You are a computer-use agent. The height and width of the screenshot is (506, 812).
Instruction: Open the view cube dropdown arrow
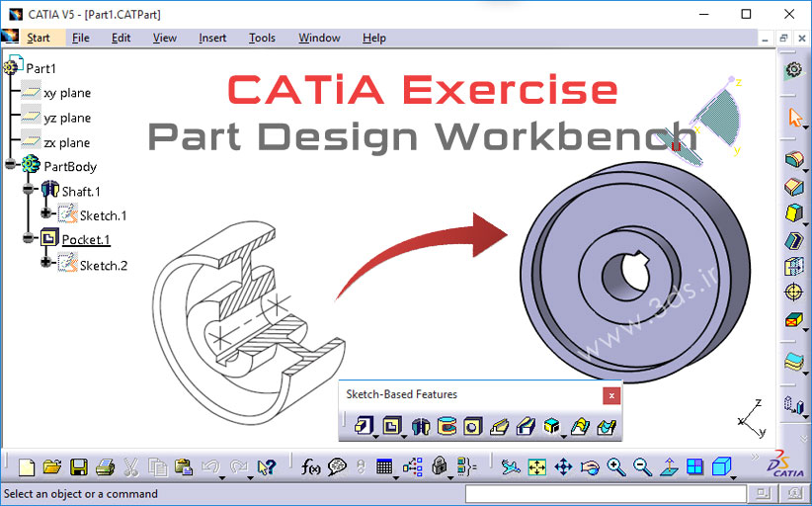tap(733, 477)
